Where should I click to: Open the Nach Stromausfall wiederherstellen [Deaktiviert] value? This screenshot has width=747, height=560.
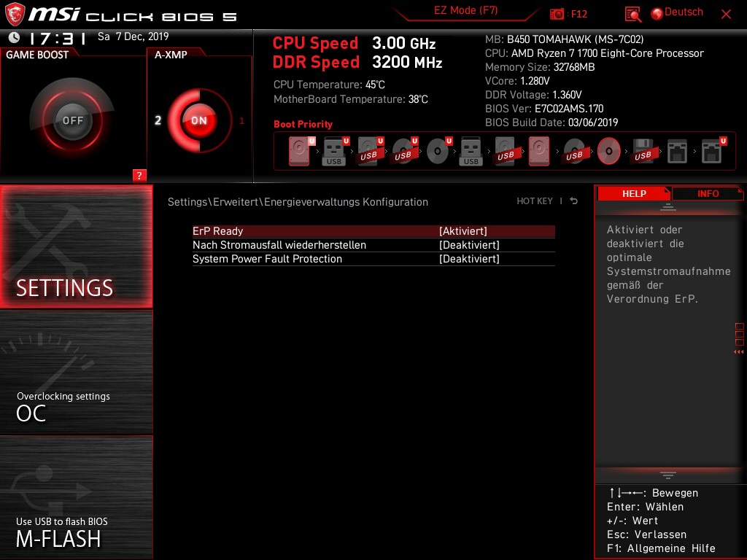click(469, 245)
